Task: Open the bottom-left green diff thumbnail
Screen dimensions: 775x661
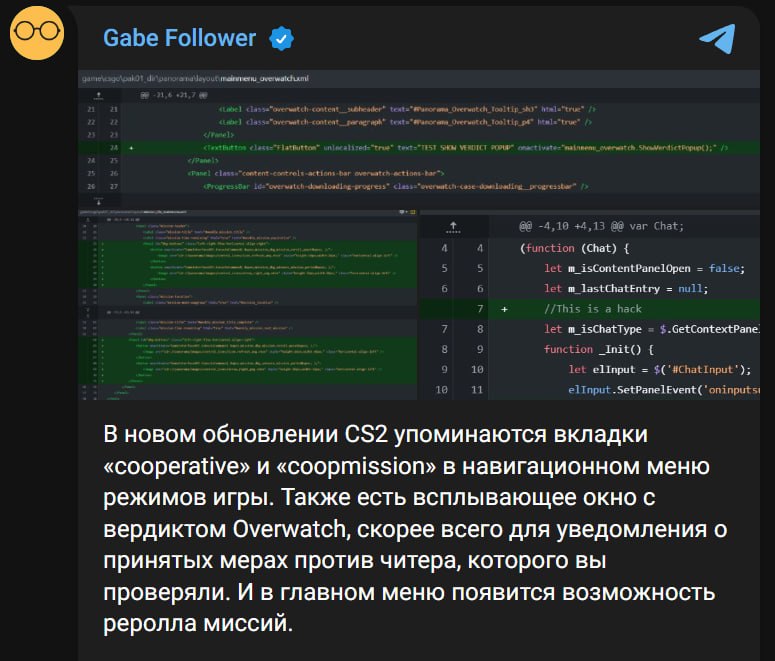Action: pos(248,305)
